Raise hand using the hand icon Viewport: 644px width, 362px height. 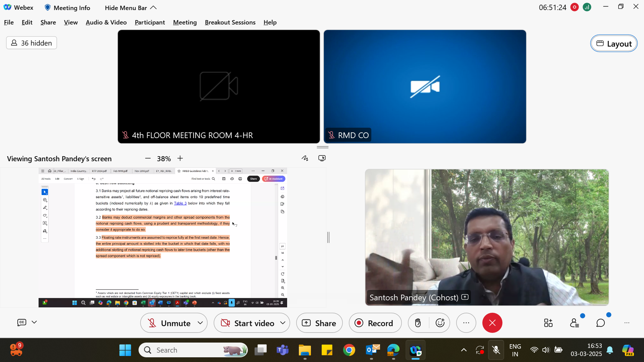(x=418, y=323)
